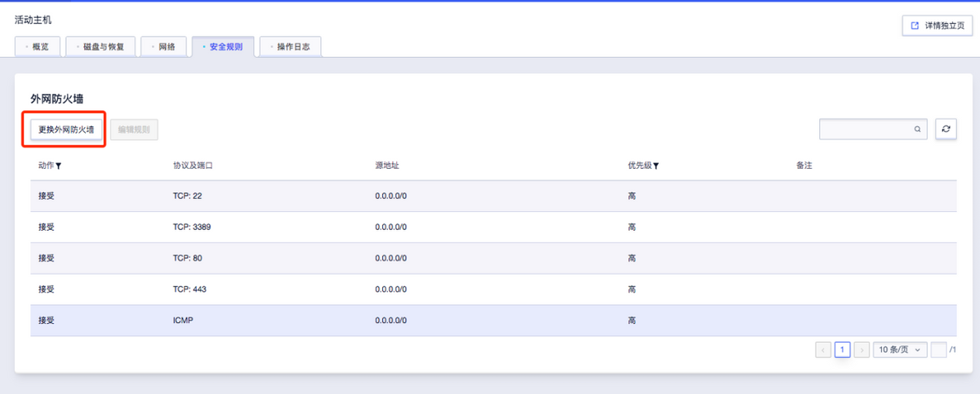Select the ICMP rule row

click(493, 321)
